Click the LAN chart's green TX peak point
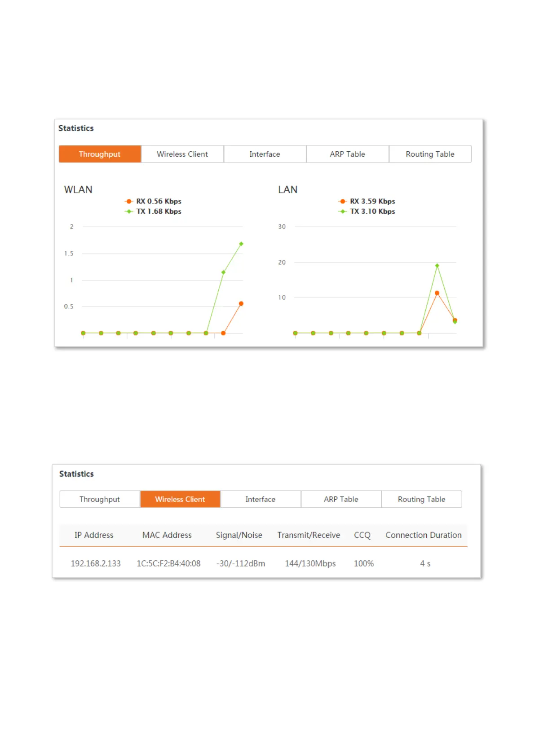 coord(437,266)
